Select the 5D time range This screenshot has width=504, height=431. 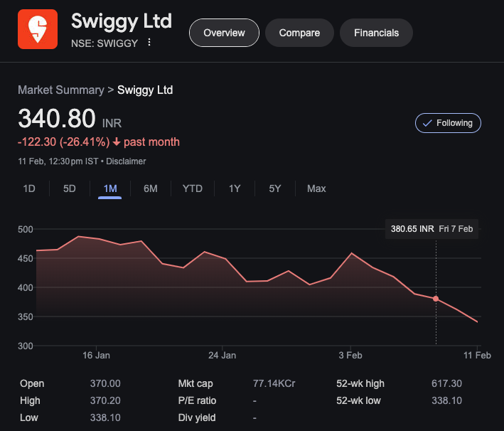(x=69, y=188)
